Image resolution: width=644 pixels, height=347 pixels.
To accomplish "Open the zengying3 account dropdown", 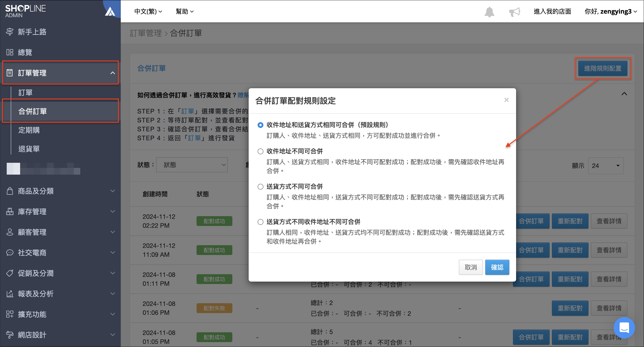I will 611,11.
